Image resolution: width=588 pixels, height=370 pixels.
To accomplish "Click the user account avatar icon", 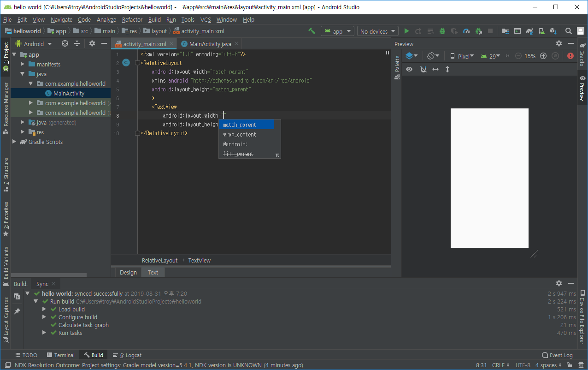I will 580,31.
